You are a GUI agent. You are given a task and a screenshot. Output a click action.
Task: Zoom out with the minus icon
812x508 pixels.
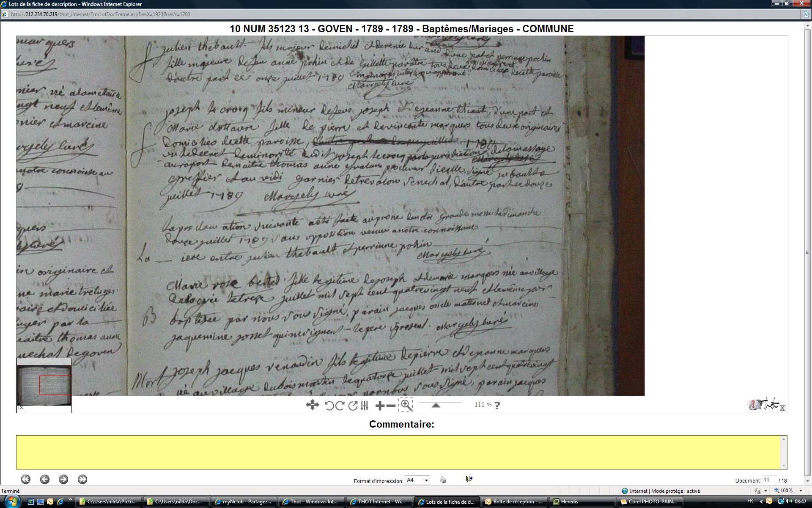pyautogui.click(x=391, y=406)
